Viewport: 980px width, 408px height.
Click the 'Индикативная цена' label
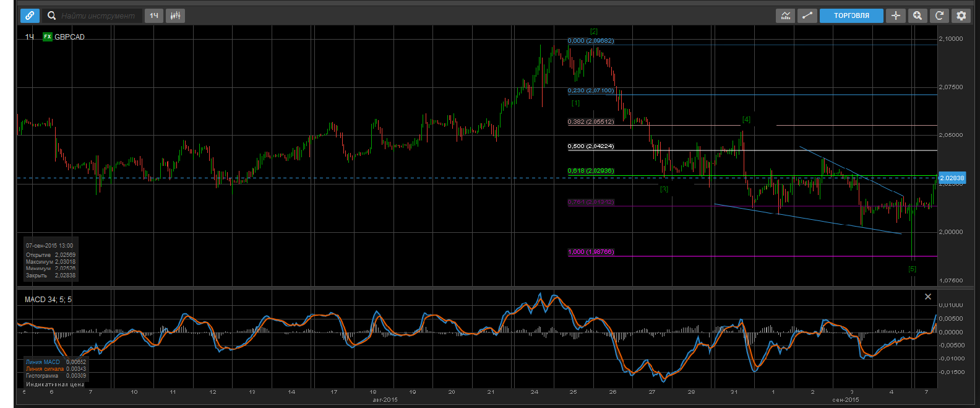click(55, 384)
